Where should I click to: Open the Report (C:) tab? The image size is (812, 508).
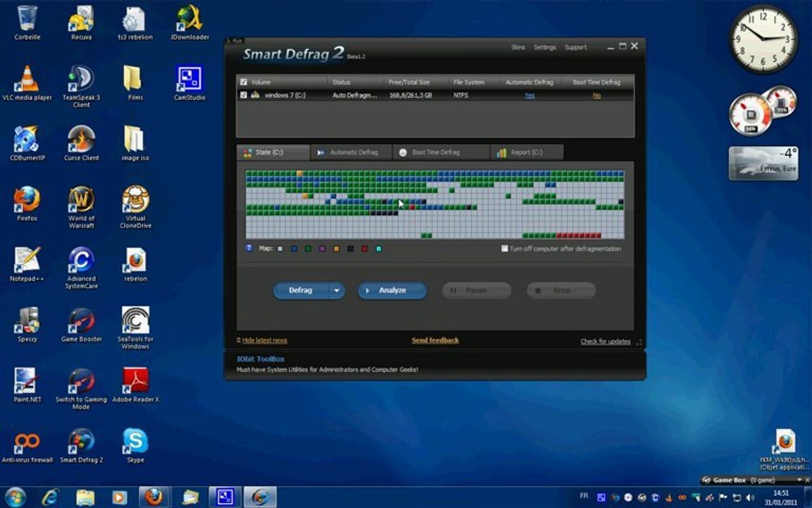coord(527,152)
